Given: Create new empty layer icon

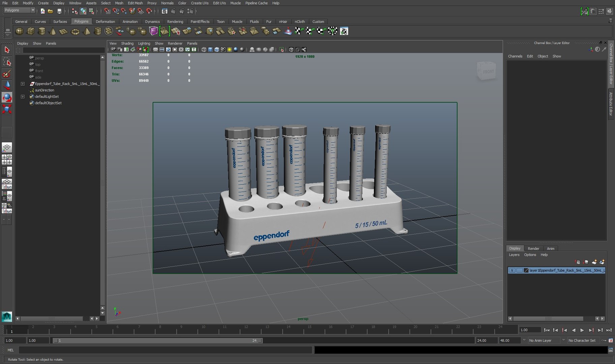Looking at the screenshot, I should coord(594,262).
